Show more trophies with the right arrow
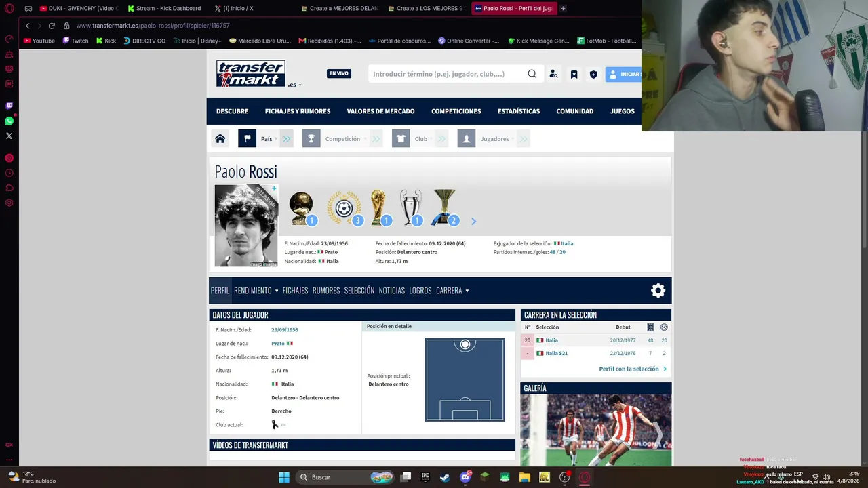The image size is (868, 488). point(473,221)
